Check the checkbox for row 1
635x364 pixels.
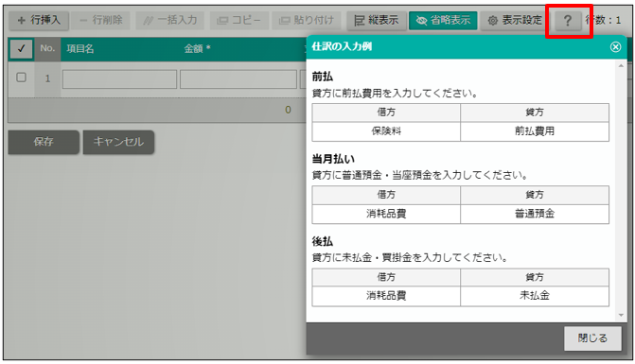21,78
